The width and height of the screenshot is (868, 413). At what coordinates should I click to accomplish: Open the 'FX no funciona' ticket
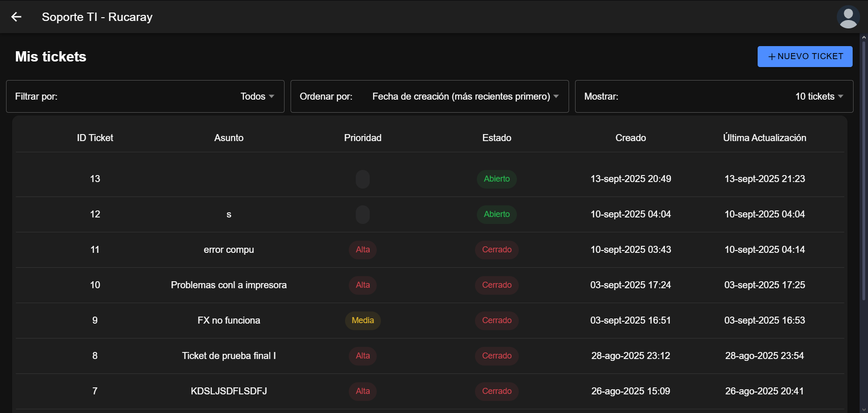(x=229, y=320)
